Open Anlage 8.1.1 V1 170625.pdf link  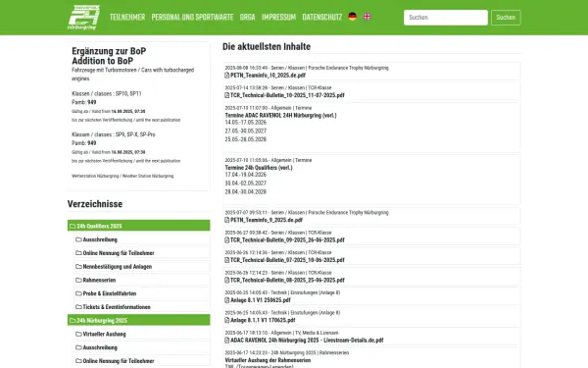[263, 320]
